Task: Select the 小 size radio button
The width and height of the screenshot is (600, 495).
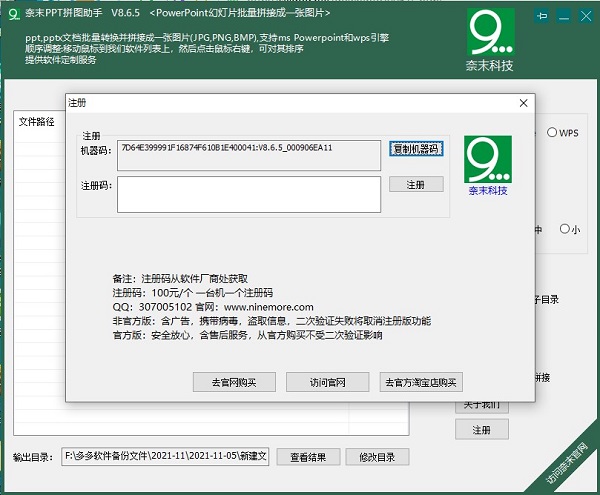Action: 564,229
